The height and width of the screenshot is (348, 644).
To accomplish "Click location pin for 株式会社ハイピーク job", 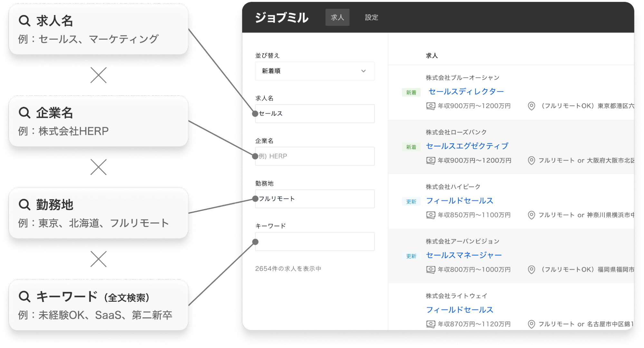I will click(x=531, y=215).
